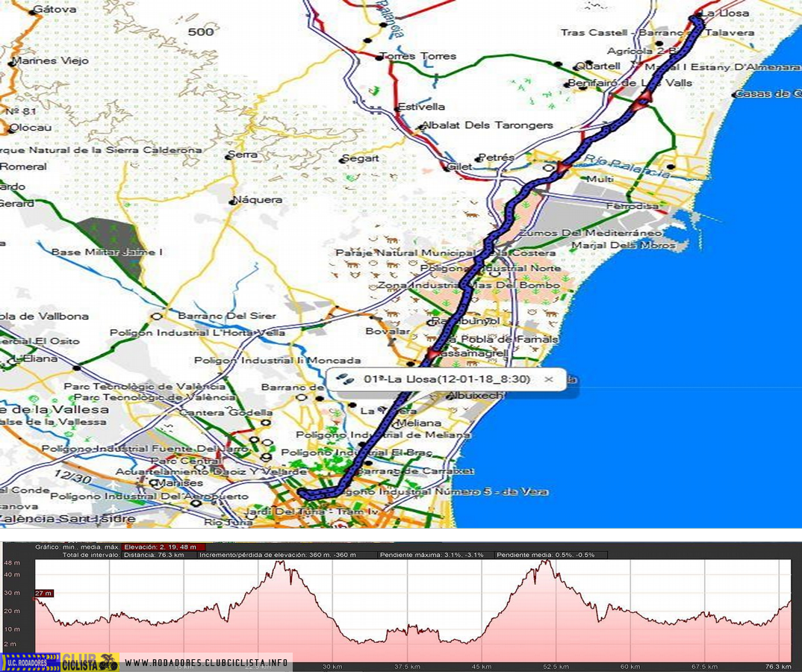
Task: Select the Pendiente máxima readout
Action: coord(432,555)
